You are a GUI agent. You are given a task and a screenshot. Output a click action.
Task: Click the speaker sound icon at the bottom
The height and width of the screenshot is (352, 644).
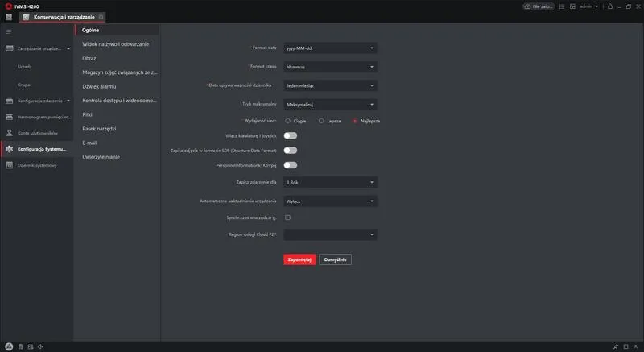click(40, 346)
